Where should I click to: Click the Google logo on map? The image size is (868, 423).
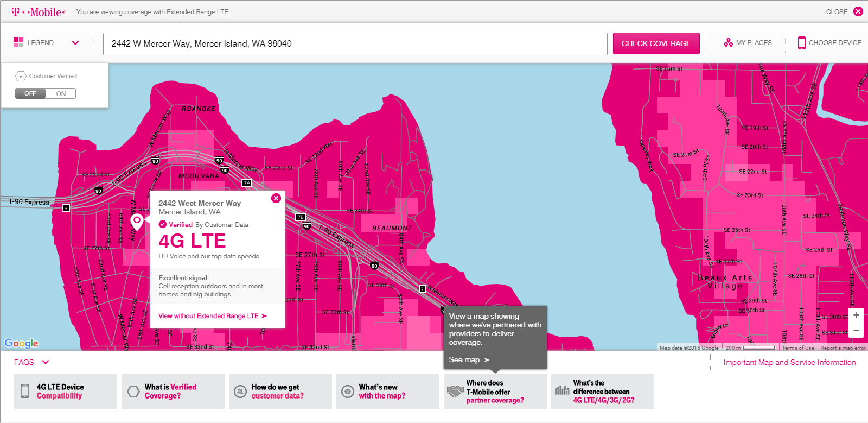[x=22, y=343]
